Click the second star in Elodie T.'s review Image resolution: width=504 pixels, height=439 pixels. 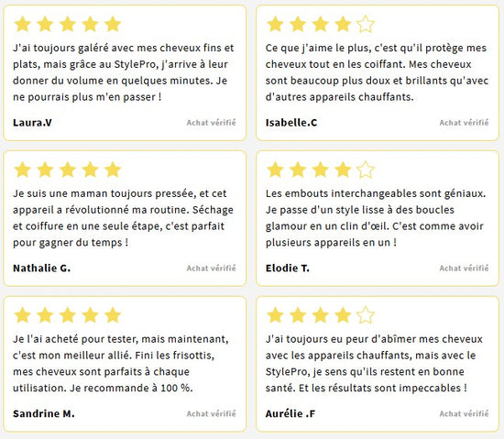[298, 170]
